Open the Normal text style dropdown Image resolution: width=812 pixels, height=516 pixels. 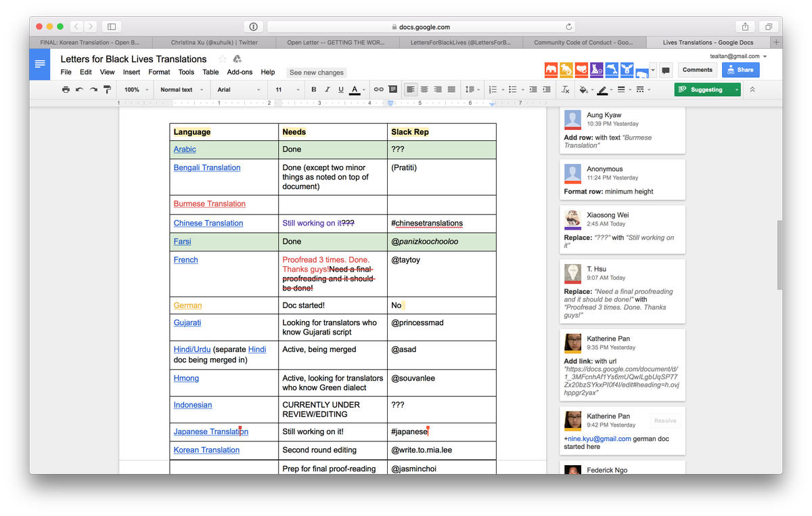pos(180,89)
